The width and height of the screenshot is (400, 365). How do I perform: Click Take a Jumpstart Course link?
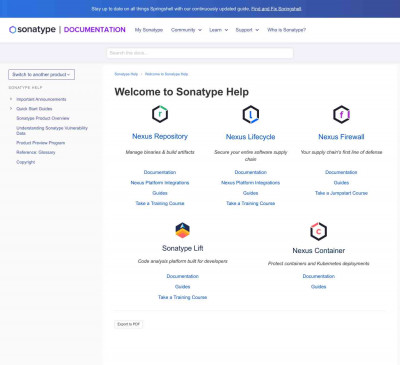(x=341, y=193)
